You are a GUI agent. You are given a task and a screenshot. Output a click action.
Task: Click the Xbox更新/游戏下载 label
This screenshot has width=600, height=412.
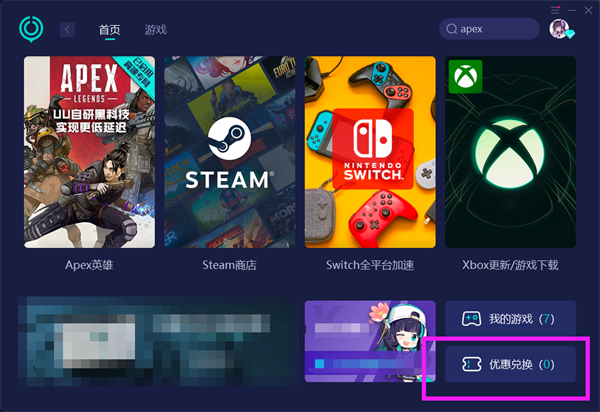[510, 265]
